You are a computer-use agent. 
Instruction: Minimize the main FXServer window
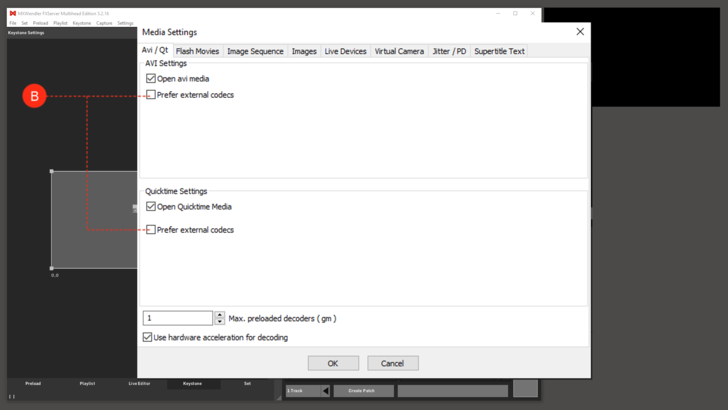(x=498, y=13)
